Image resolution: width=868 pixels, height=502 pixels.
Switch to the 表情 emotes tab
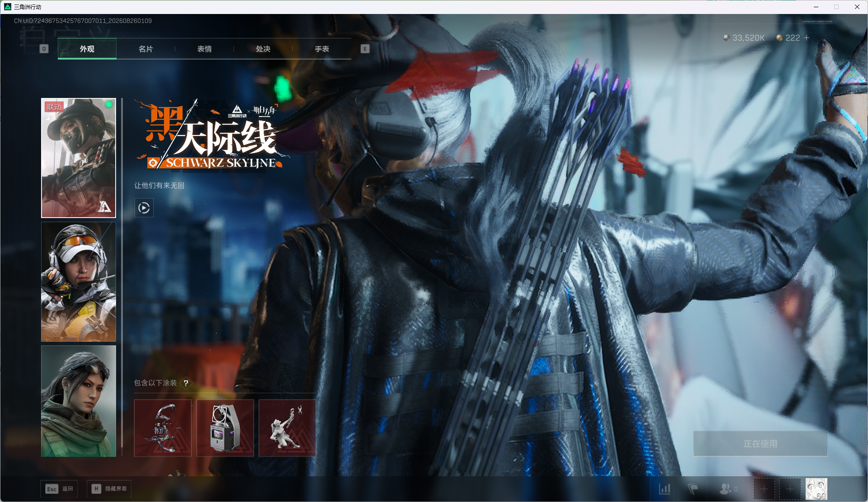tap(204, 49)
